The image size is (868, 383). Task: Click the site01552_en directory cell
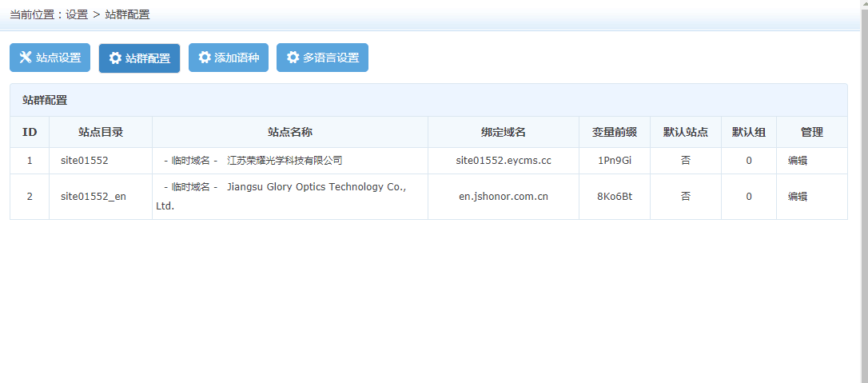93,197
